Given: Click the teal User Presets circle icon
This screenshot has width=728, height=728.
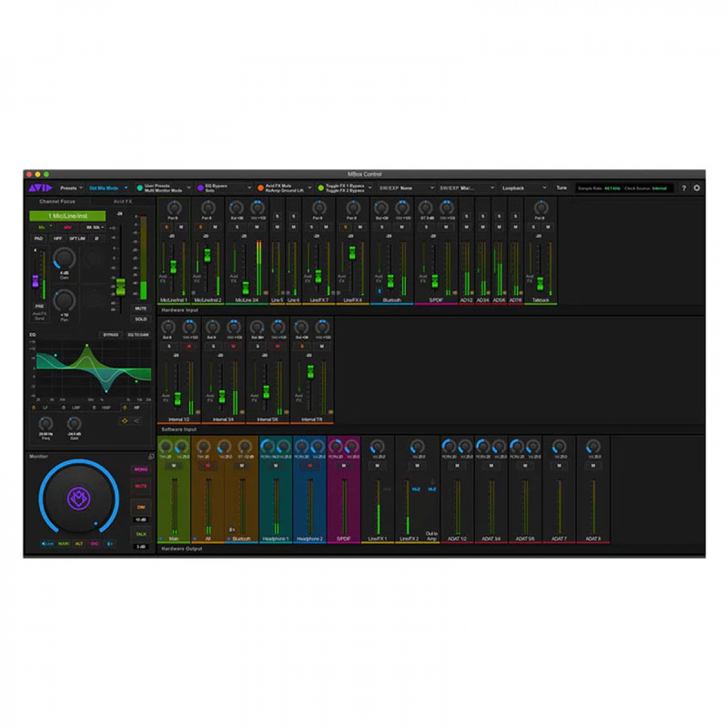Looking at the screenshot, I should click(140, 188).
